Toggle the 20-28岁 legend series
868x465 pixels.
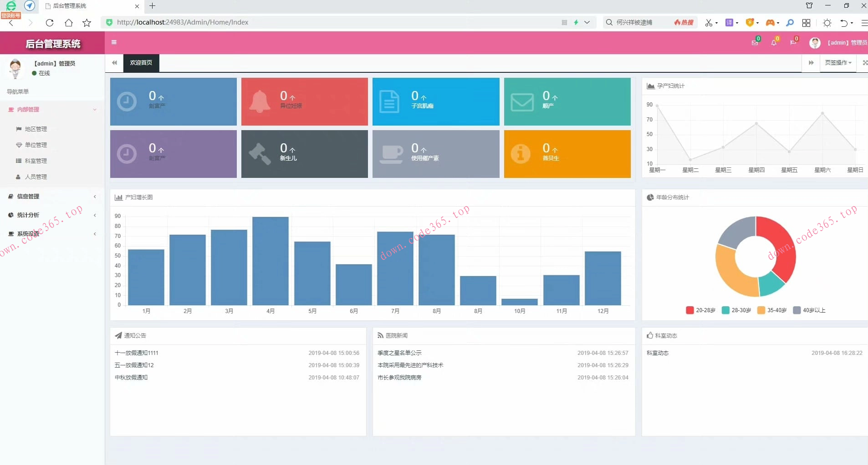700,310
